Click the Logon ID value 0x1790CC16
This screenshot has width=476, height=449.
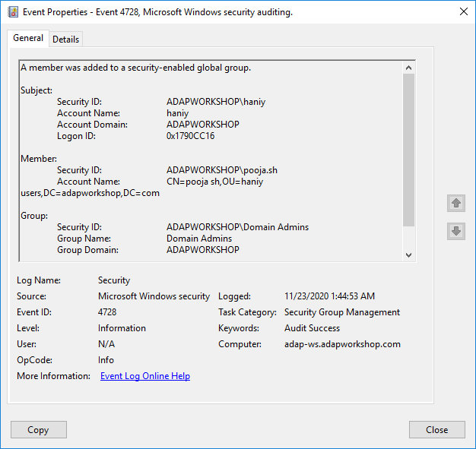pyautogui.click(x=190, y=136)
